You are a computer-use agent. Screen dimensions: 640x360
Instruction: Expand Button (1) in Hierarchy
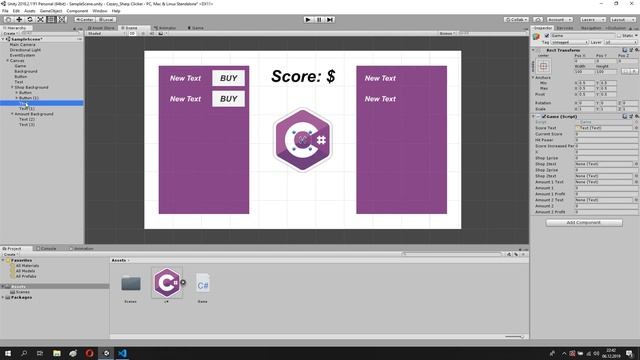coord(17,98)
